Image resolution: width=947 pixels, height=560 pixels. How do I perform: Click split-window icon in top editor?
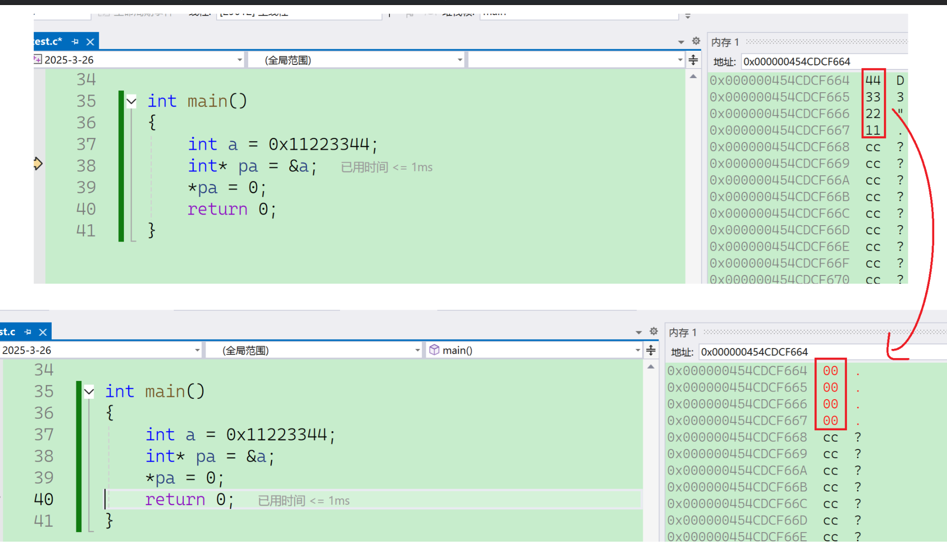coord(693,60)
